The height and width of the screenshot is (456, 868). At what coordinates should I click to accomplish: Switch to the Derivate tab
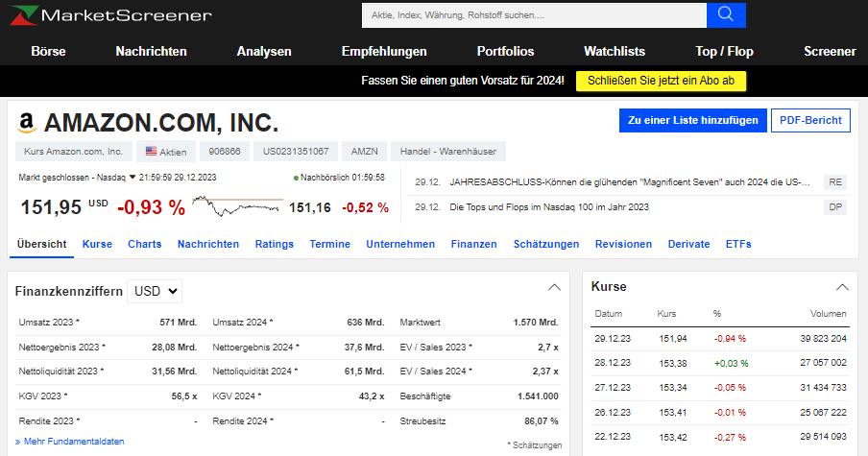click(688, 244)
